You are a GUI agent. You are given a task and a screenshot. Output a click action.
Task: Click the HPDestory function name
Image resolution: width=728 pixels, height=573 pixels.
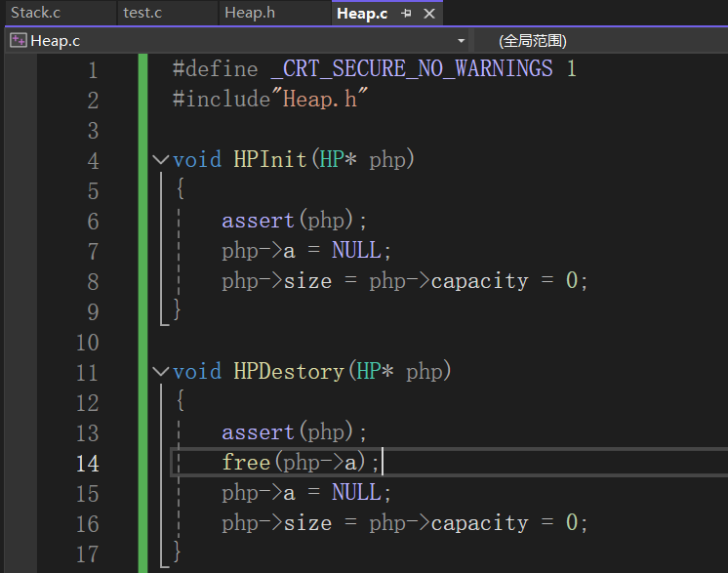coord(289,371)
